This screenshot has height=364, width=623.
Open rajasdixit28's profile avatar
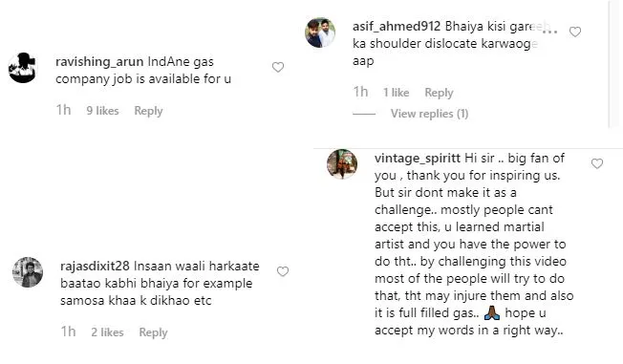pyautogui.click(x=28, y=272)
